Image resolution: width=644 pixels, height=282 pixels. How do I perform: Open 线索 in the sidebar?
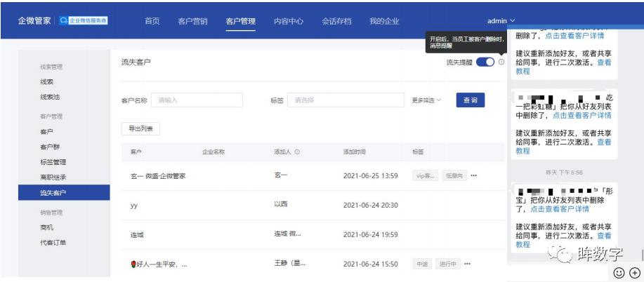47,82
